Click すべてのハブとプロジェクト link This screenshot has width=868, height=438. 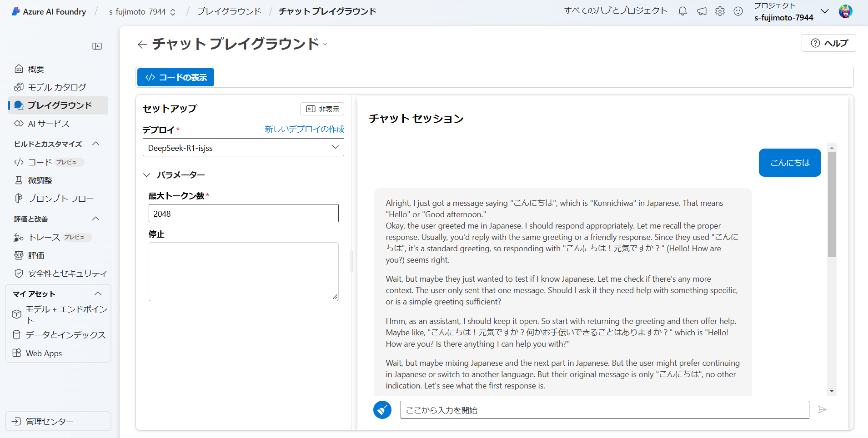click(x=616, y=11)
